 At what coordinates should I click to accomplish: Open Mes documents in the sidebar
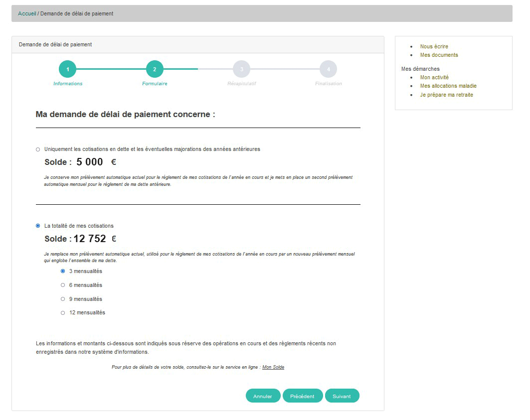(439, 55)
